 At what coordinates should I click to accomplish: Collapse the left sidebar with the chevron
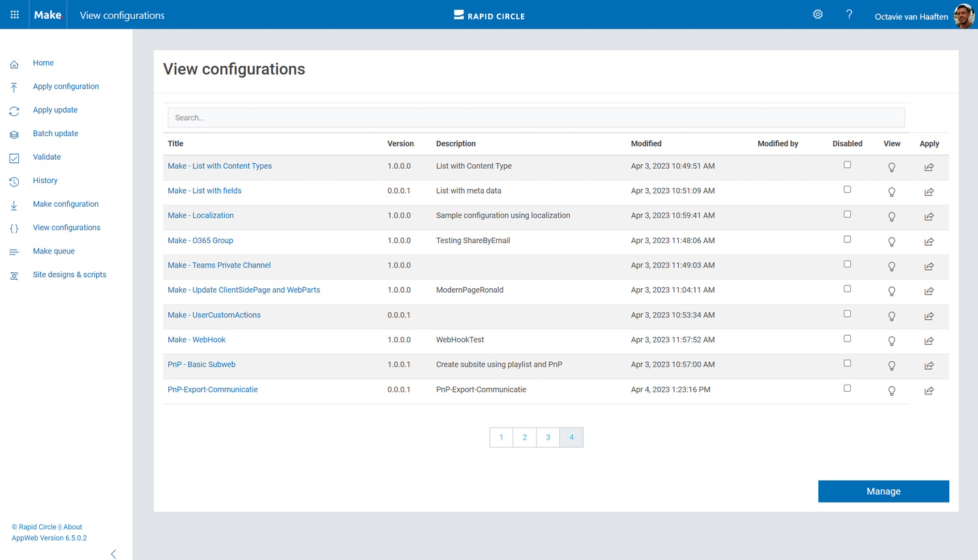click(113, 554)
